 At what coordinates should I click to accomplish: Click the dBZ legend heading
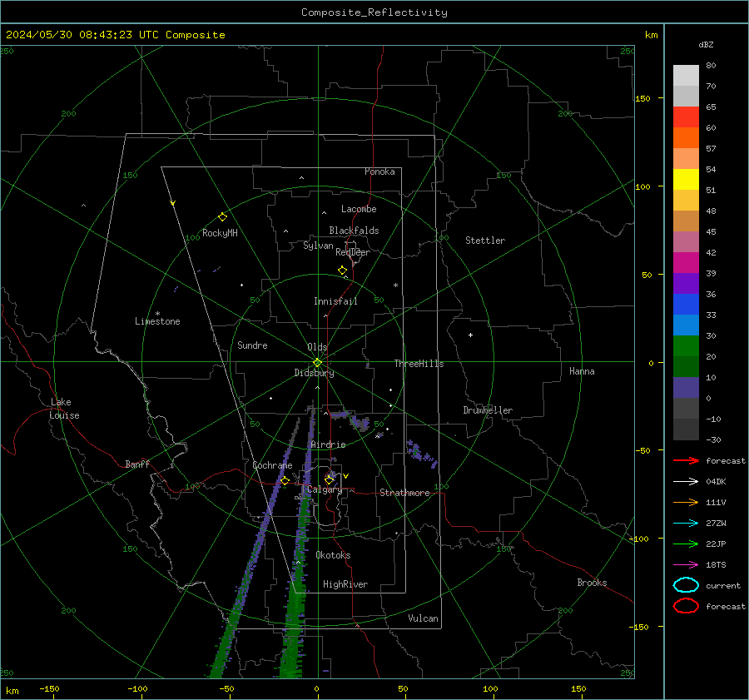click(706, 44)
